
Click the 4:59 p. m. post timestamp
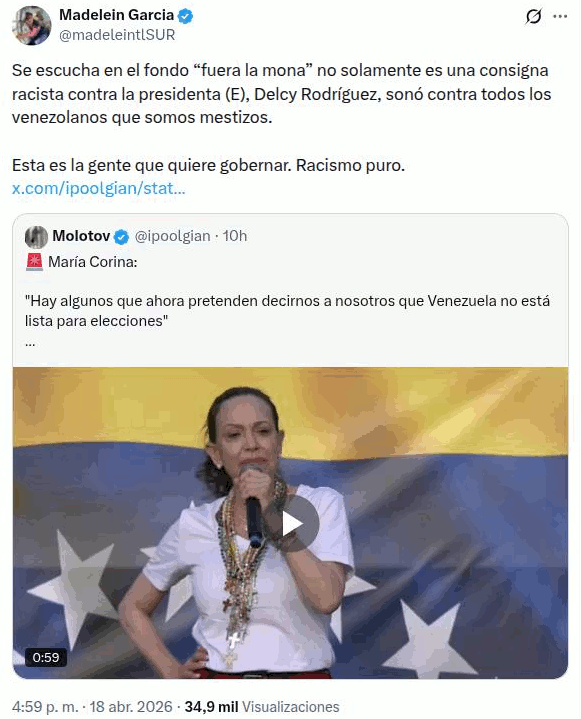pyautogui.click(x=45, y=707)
